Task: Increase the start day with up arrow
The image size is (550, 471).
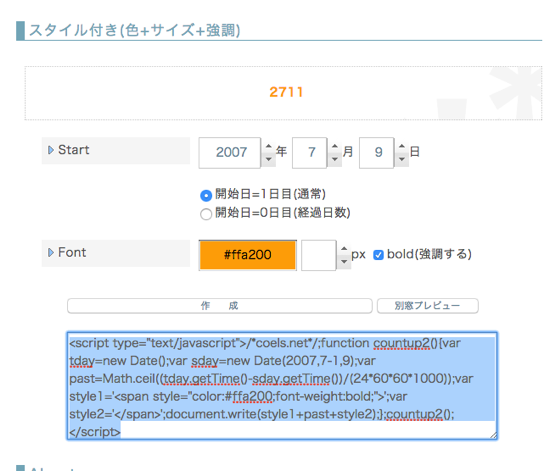Action: (x=402, y=147)
